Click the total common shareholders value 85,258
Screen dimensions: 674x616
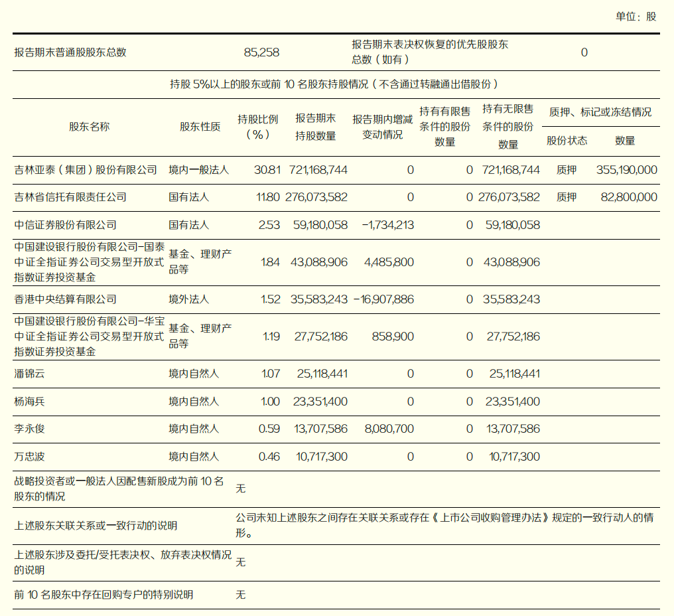(261, 52)
